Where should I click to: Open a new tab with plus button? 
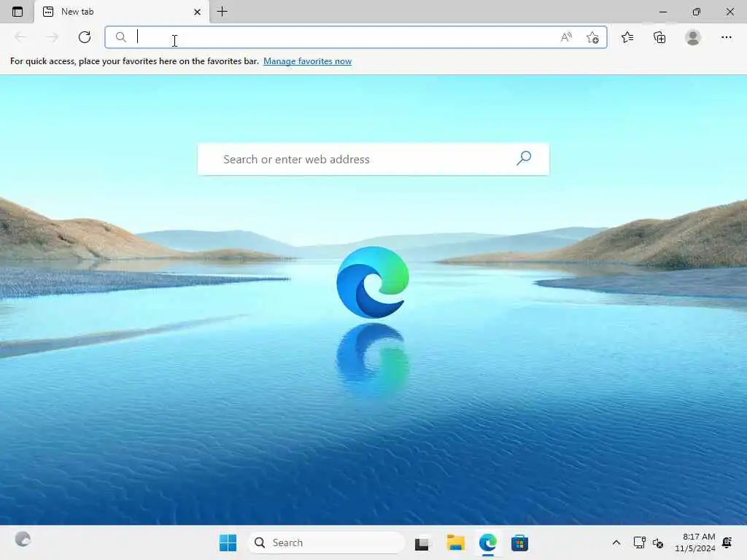[222, 12]
